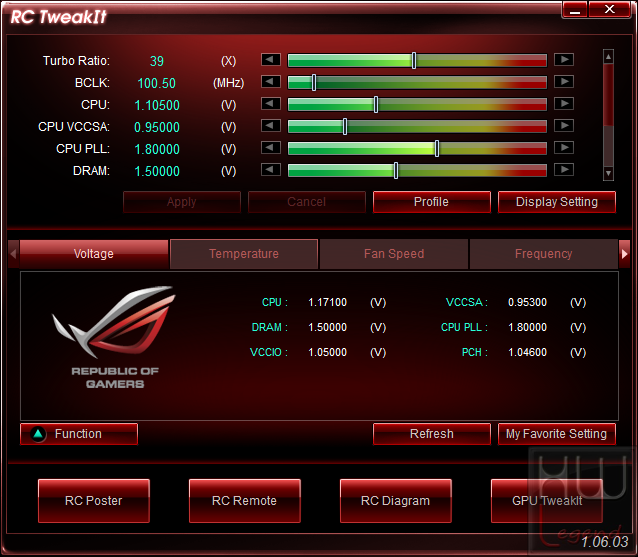Screen dimensions: 638x557
Task: Minimize the RC TweakIt window
Action: [x=575, y=10]
